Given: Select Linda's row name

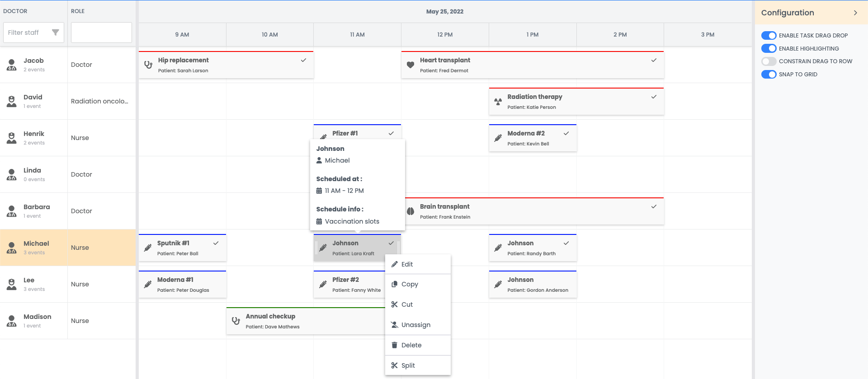Looking at the screenshot, I should [32, 170].
